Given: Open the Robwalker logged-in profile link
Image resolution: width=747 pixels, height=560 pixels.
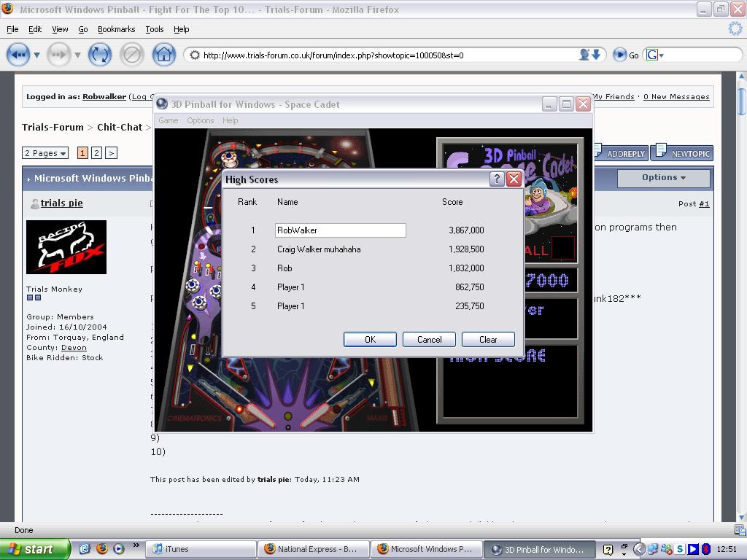Looking at the screenshot, I should point(104,97).
